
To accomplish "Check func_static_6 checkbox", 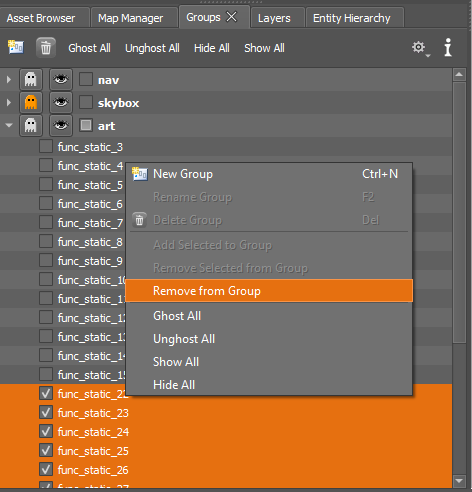I will coord(46,203).
